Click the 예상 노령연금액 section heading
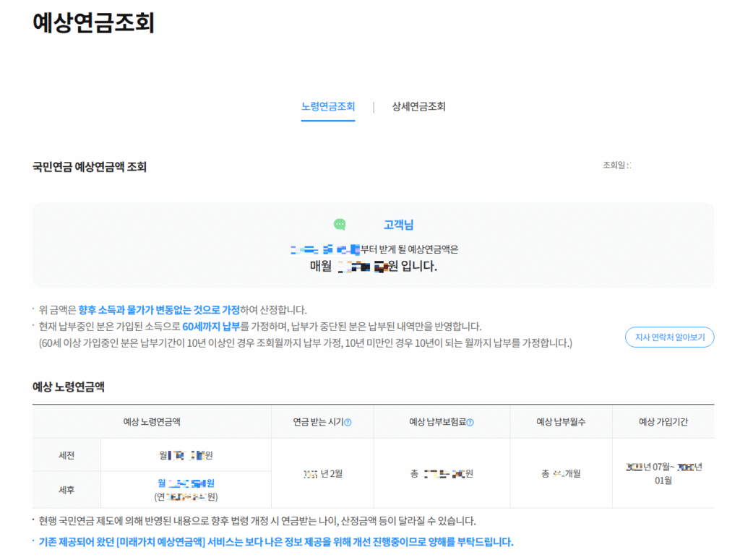 [x=69, y=387]
